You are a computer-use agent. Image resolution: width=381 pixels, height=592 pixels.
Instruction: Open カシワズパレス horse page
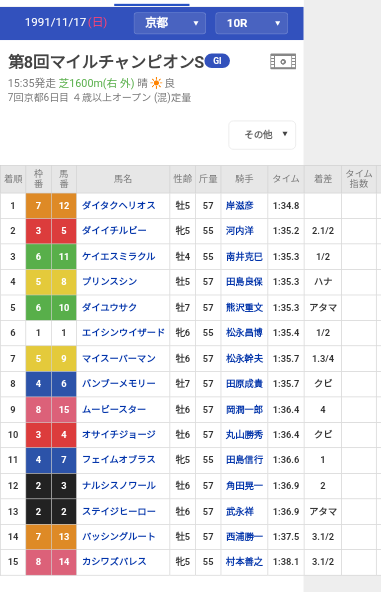114,561
